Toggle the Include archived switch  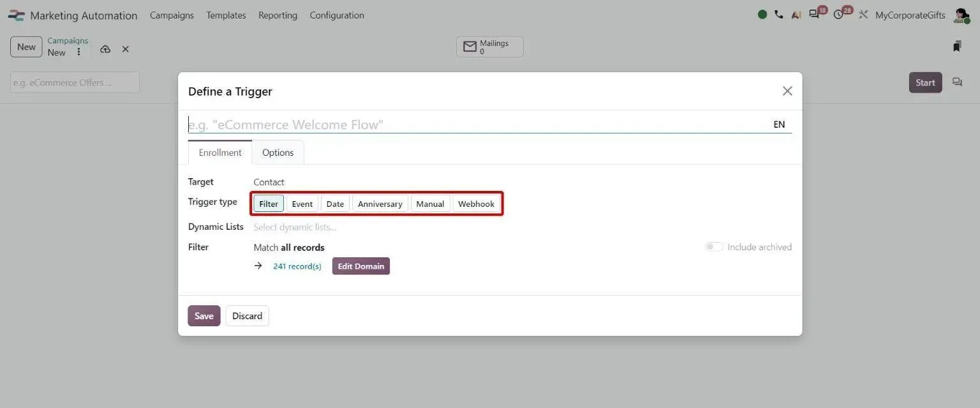coord(714,247)
